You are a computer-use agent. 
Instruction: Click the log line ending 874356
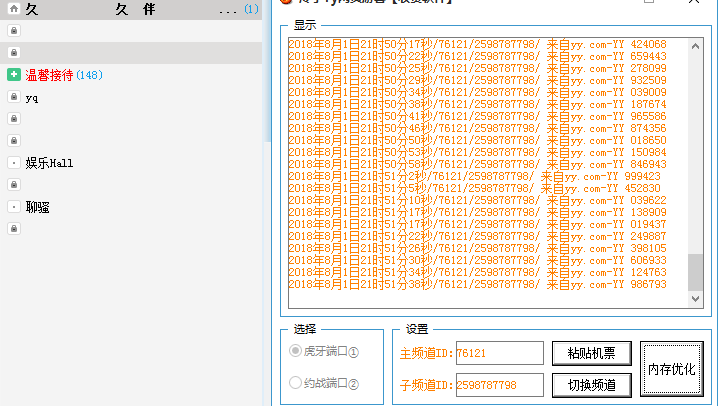tap(478, 128)
